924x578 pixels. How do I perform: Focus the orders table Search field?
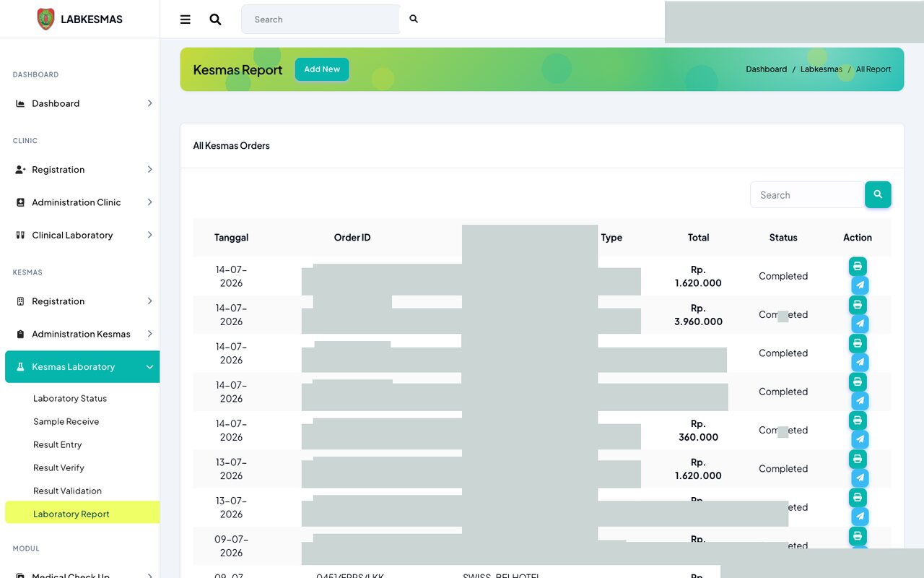tap(808, 195)
